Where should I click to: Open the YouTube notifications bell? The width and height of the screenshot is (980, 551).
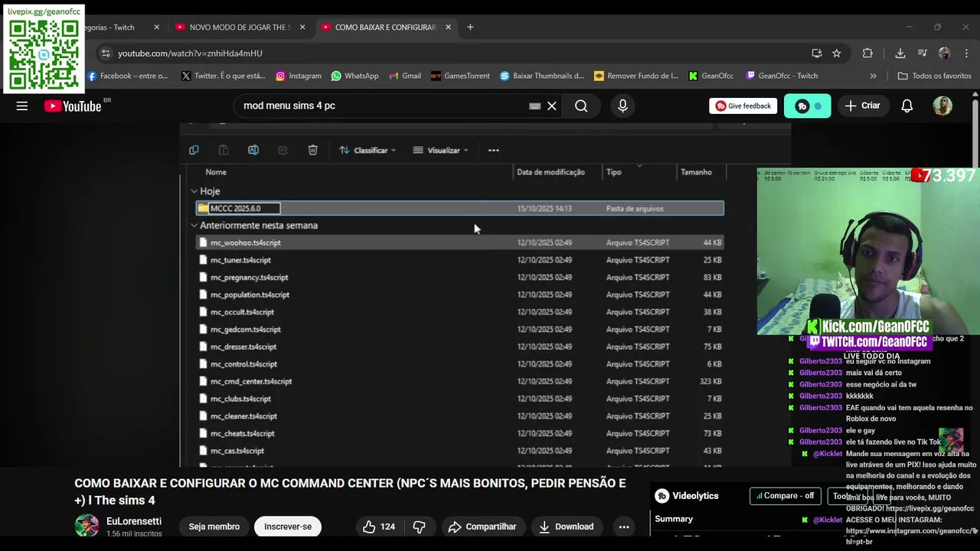tap(906, 106)
